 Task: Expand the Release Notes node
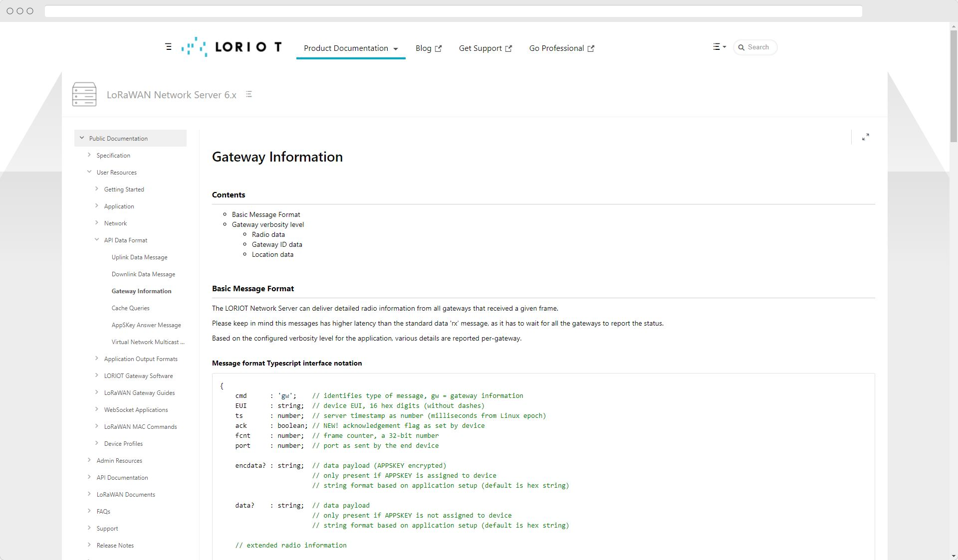[89, 545]
